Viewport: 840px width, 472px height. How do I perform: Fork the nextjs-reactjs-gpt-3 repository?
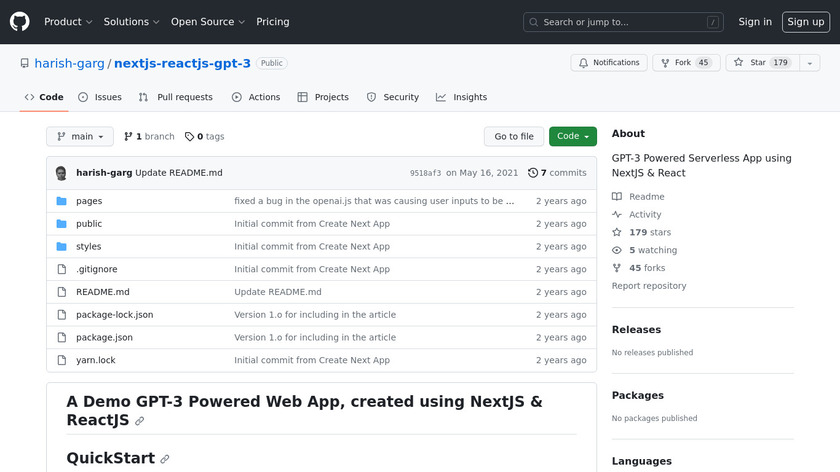[x=685, y=63]
